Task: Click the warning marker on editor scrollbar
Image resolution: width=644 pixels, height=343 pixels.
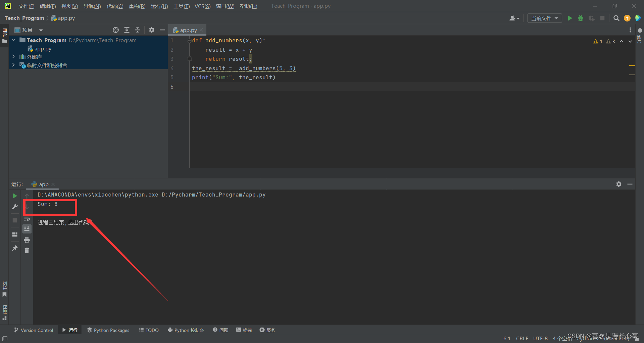Action: point(632,66)
